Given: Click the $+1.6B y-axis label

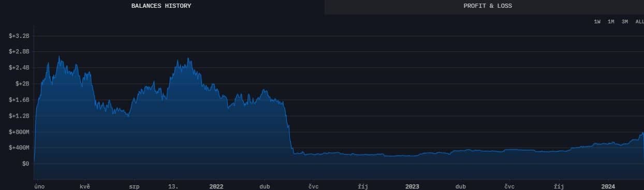Looking at the screenshot, I should point(19,100).
